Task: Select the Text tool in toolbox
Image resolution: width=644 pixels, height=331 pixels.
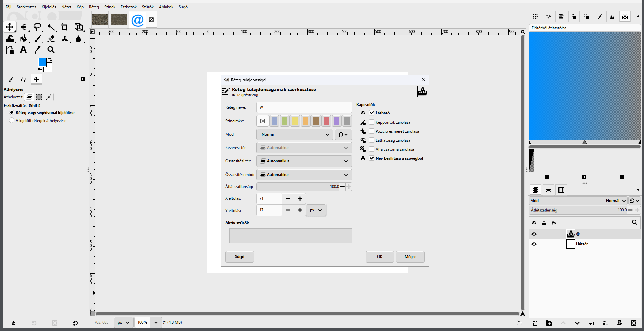Action: pyautogui.click(x=23, y=50)
